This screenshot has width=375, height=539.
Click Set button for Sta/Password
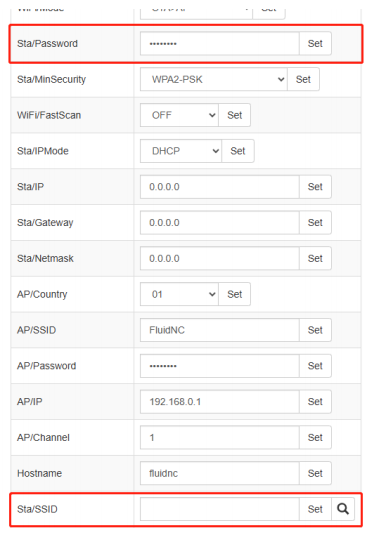(315, 44)
